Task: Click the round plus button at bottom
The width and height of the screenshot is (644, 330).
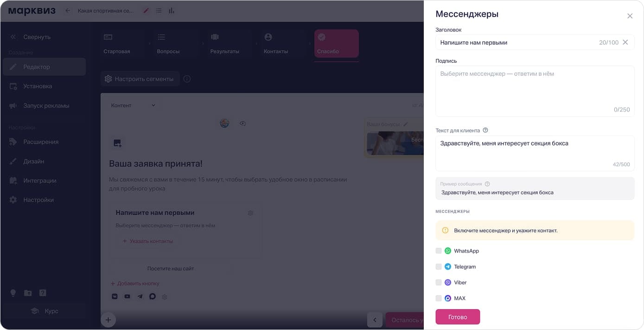Action: tap(108, 320)
